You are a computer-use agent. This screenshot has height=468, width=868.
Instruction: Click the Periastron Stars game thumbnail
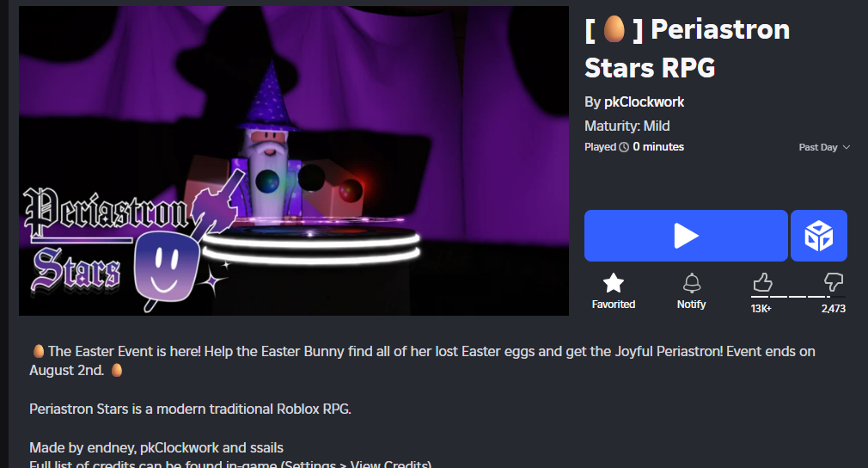294,161
